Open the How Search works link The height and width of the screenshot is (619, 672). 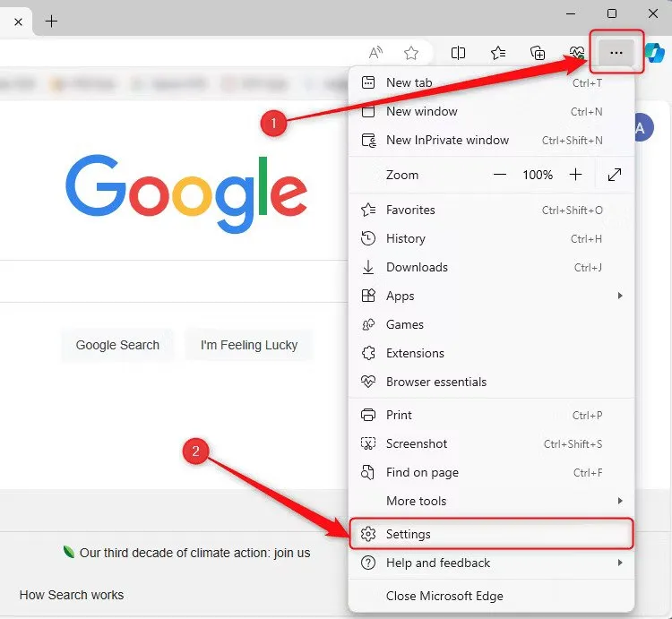coord(72,595)
